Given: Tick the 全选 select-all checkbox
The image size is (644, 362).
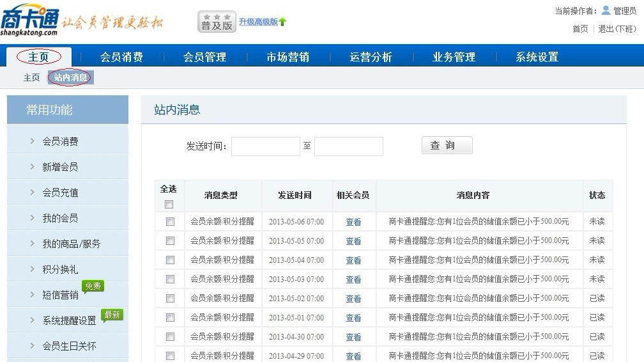Looking at the screenshot, I should tap(169, 205).
